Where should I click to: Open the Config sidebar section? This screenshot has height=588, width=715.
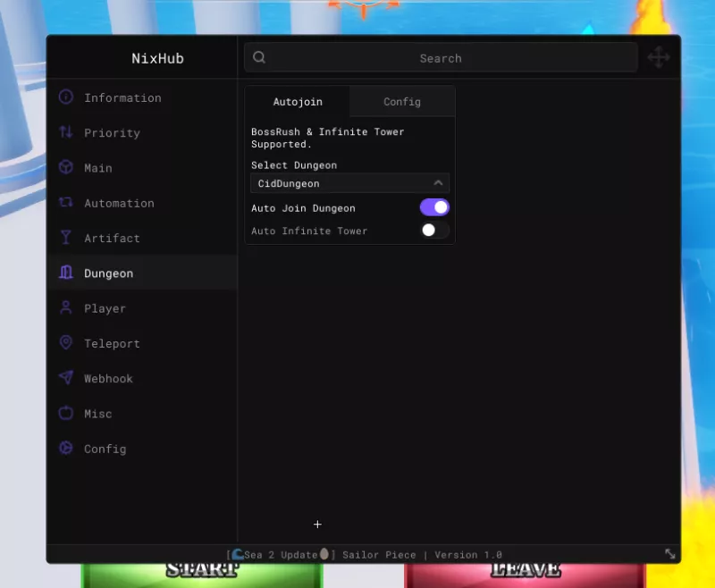click(x=142, y=449)
